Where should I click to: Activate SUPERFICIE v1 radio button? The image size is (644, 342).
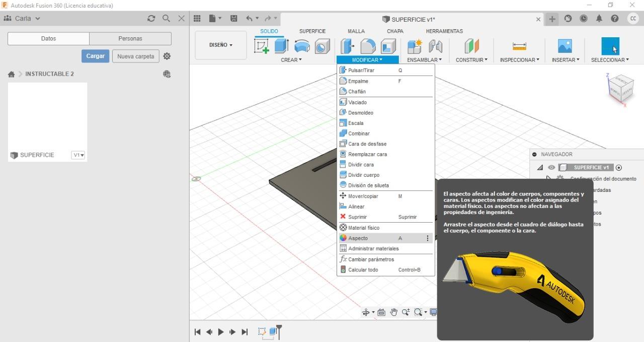[619, 168]
